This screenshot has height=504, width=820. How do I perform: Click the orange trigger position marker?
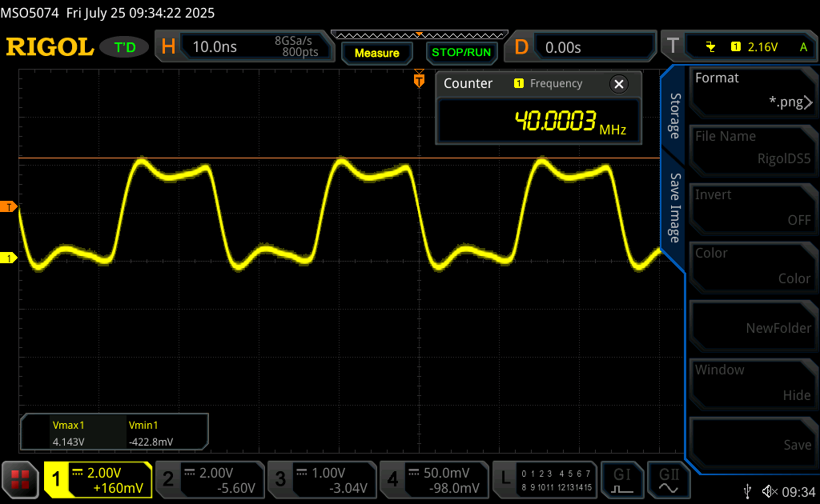point(419,79)
